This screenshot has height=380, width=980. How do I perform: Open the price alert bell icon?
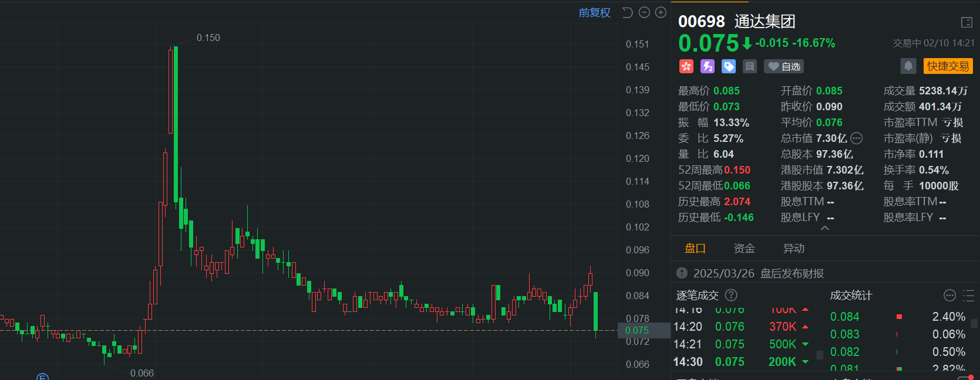(908, 66)
